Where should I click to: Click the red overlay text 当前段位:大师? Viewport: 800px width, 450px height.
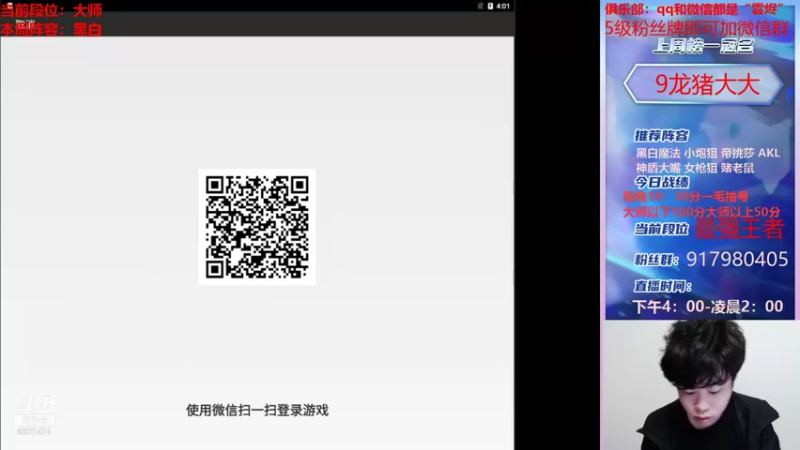(x=51, y=10)
